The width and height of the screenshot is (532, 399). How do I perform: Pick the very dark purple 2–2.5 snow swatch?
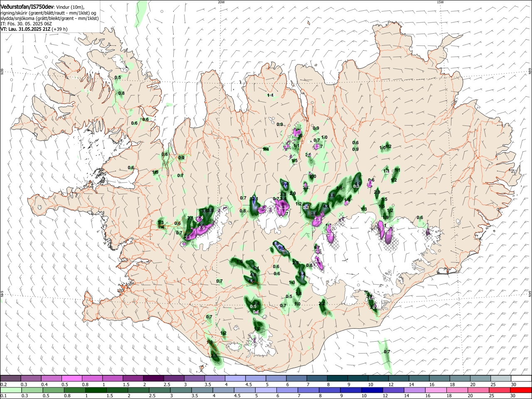pos(153,378)
